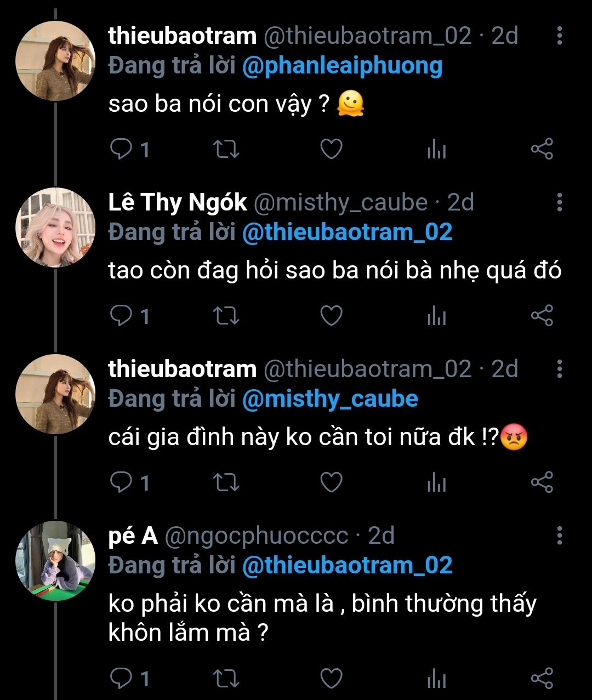View Lê Thy Ngók's profile picture
592x700 pixels.
(x=55, y=227)
